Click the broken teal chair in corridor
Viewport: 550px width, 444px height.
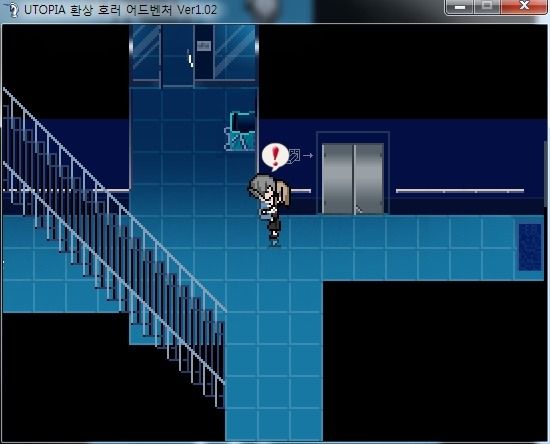click(x=241, y=131)
